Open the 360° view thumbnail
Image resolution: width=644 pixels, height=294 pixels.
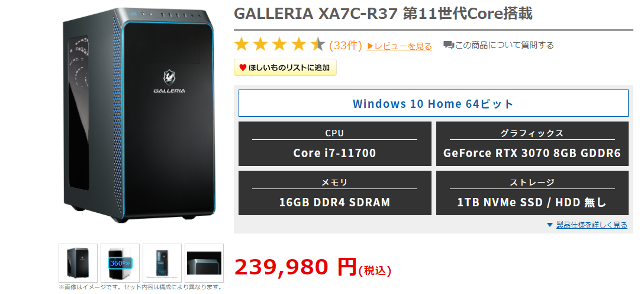[120, 263]
